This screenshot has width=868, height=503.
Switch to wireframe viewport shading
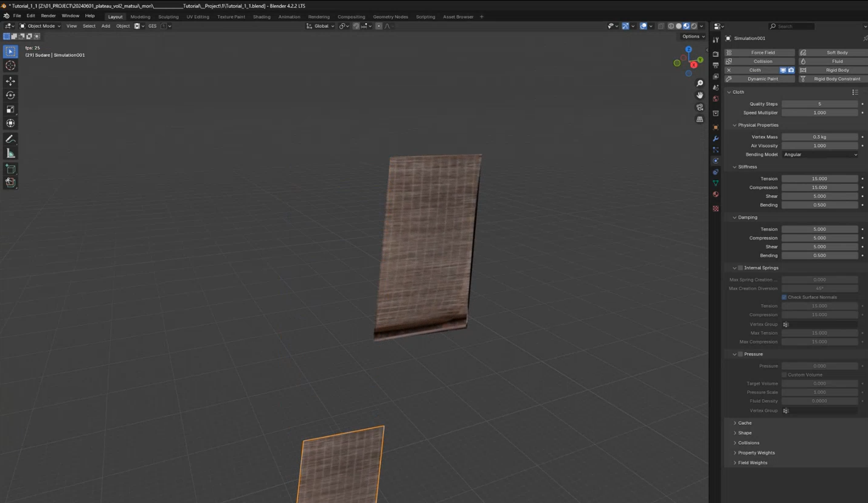click(671, 26)
